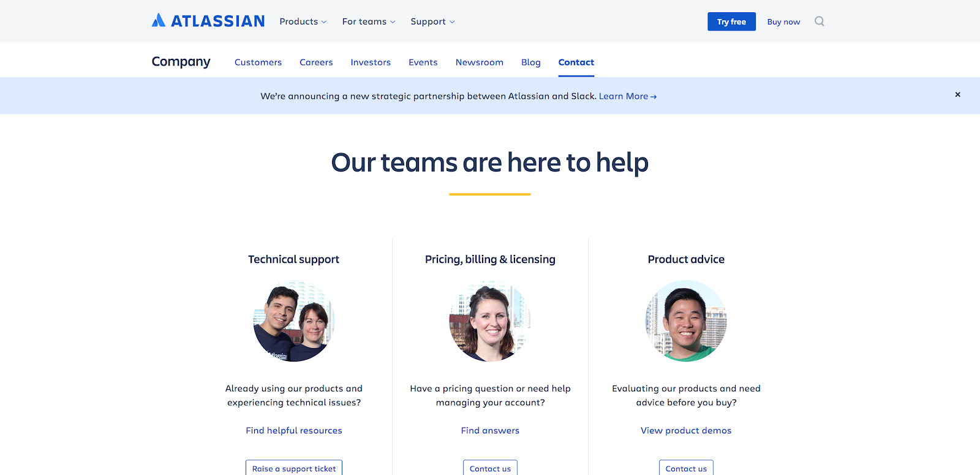
Task: Click the Technical support team photo
Action: [x=294, y=321]
